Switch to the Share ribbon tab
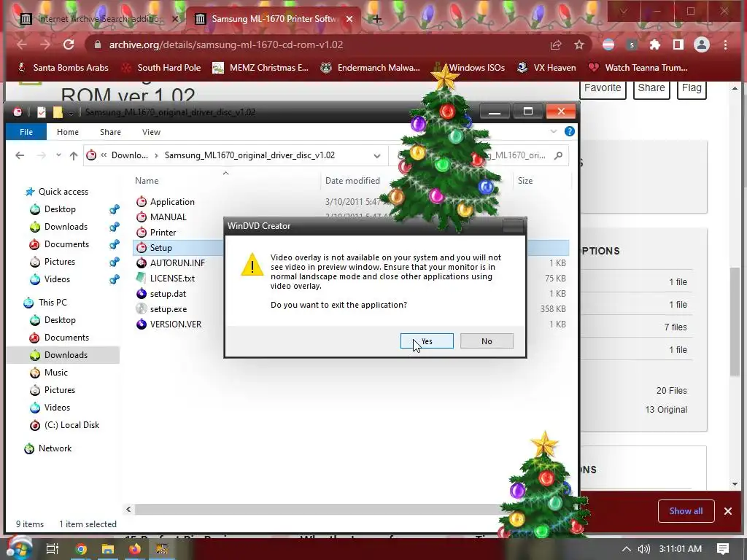Viewport: 747px width, 560px height. pyautogui.click(x=110, y=132)
